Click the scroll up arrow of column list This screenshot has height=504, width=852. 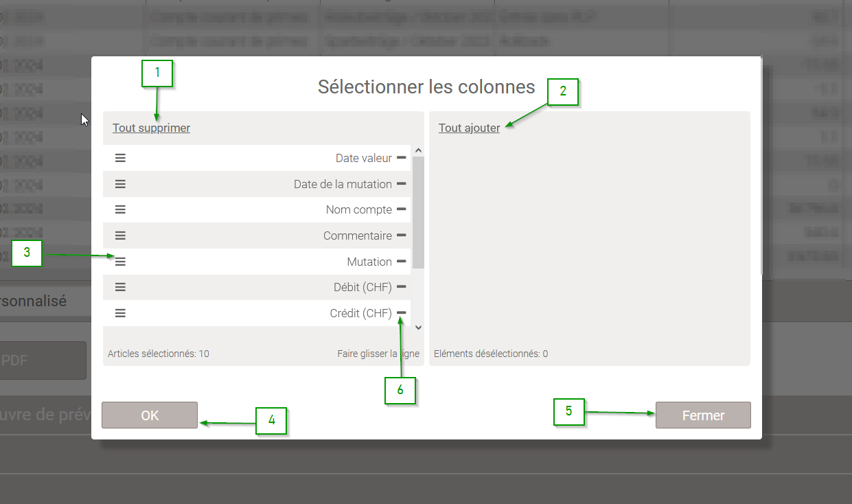click(x=419, y=150)
